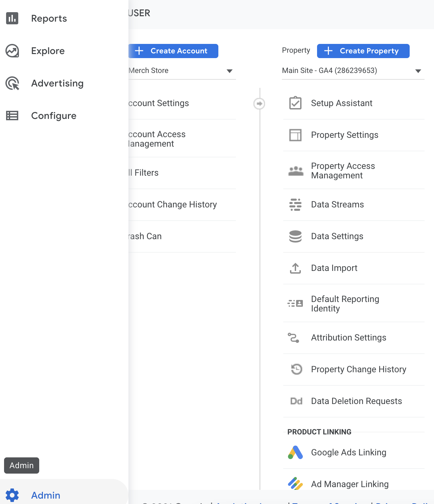Select the Google Ads Linking logo
This screenshot has height=504, width=434.
(x=295, y=452)
